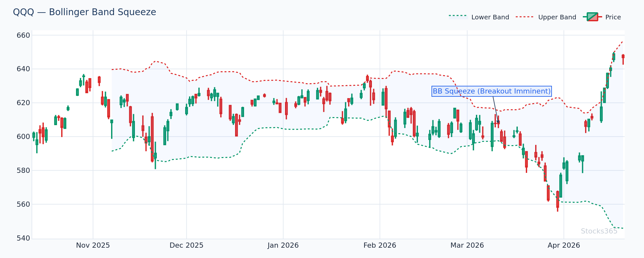
Task: Click the 600 y-axis label
Action: pyautogui.click(x=23, y=137)
